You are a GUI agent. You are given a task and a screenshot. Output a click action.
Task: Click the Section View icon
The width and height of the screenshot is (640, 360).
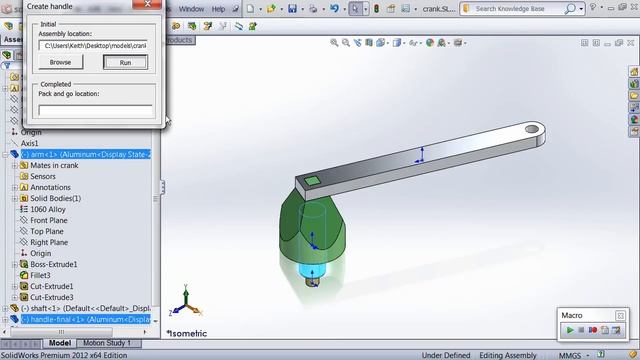pyautogui.click(x=369, y=42)
